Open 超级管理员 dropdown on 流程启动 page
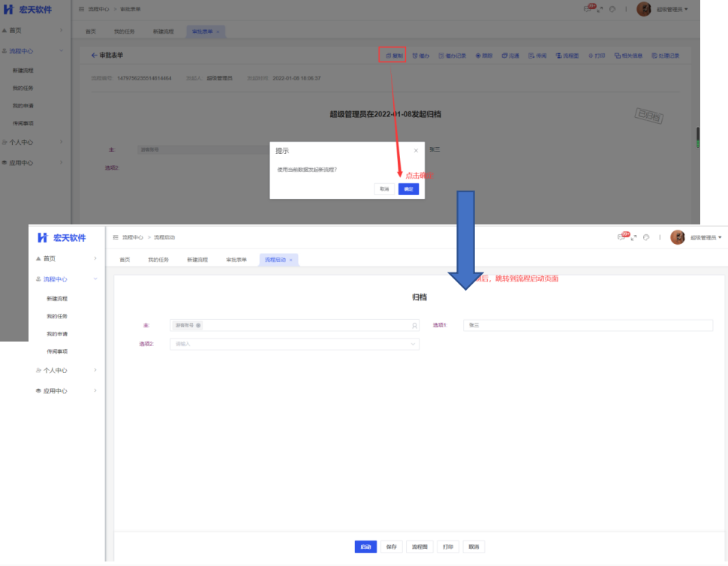The image size is (728, 566). 706,238
